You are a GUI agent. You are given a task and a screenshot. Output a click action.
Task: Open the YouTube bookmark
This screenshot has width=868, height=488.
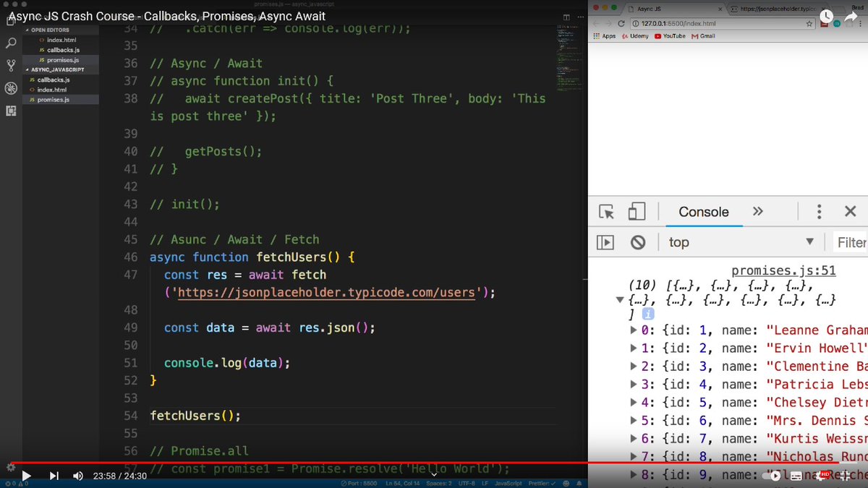[x=670, y=36]
